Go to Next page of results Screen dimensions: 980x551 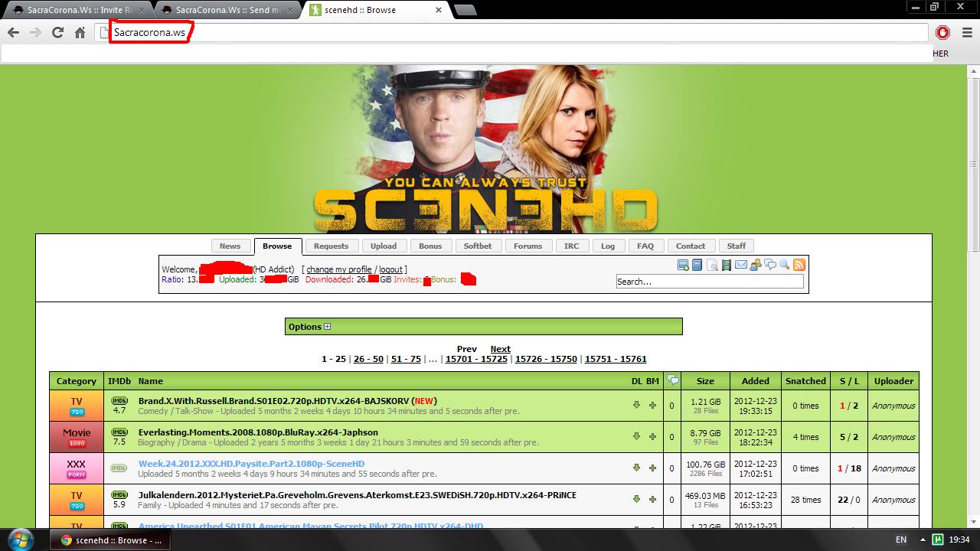coord(500,349)
